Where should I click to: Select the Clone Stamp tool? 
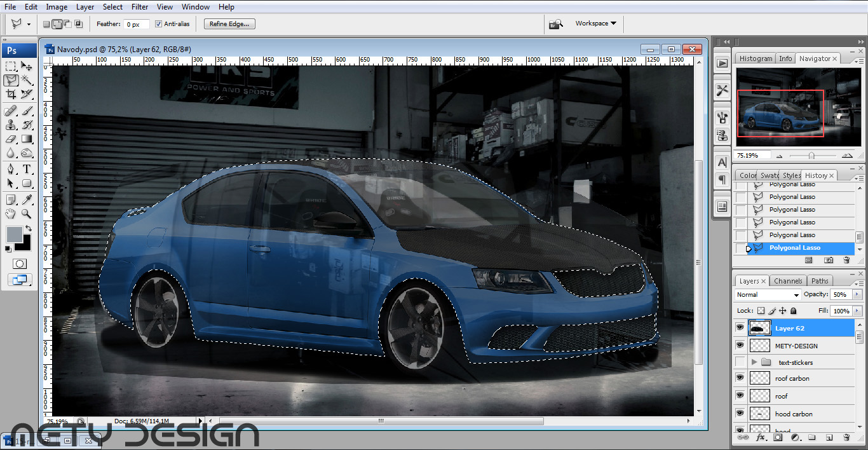(11, 125)
